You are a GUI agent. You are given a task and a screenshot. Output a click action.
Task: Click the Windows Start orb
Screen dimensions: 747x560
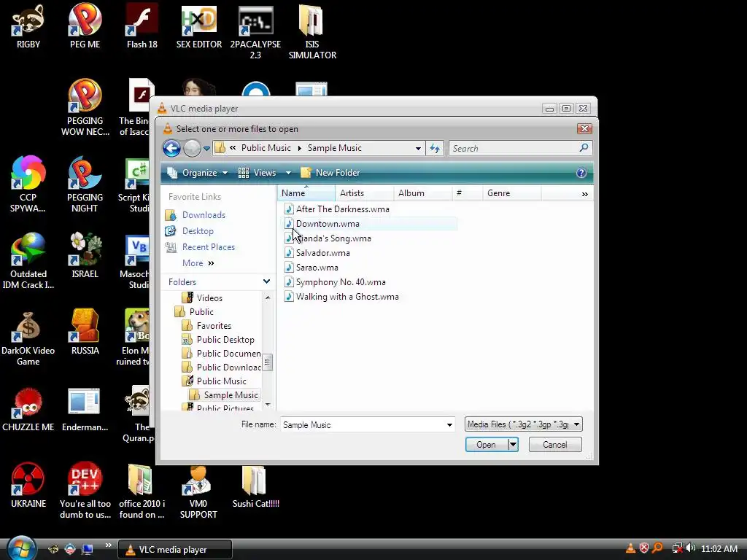(x=21, y=548)
